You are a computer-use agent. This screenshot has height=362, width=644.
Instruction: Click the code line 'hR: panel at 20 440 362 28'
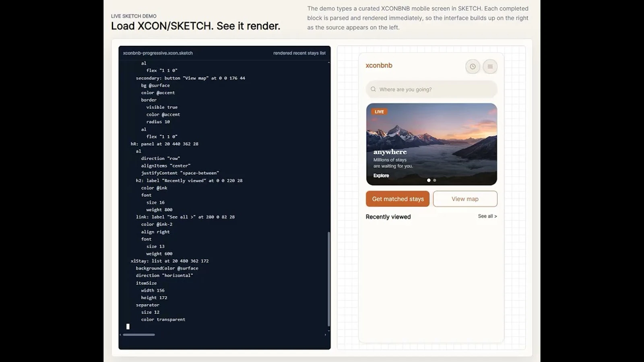pyautogui.click(x=164, y=144)
